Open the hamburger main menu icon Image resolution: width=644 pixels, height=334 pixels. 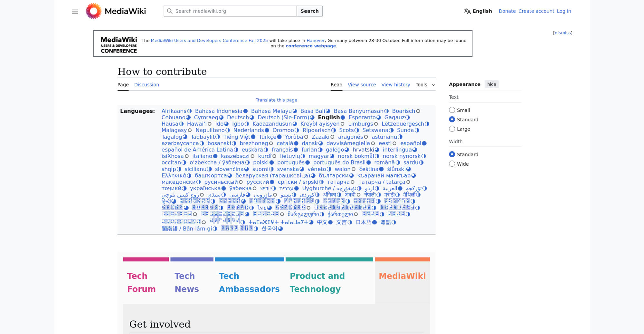[75, 11]
